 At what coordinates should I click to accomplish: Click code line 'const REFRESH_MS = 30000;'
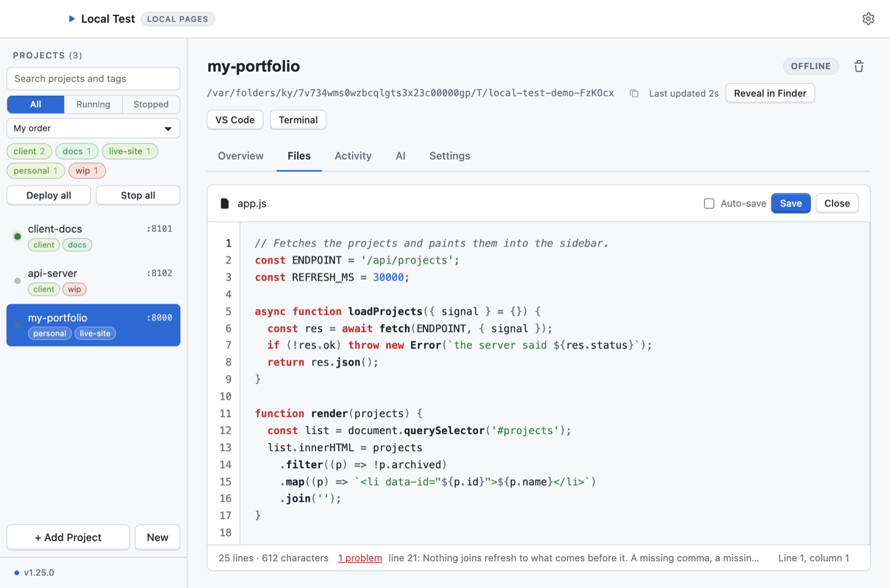tap(332, 278)
